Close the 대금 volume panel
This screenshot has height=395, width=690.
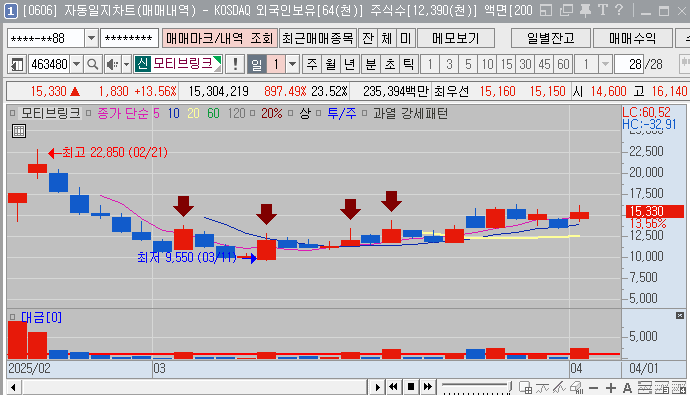[680, 315]
